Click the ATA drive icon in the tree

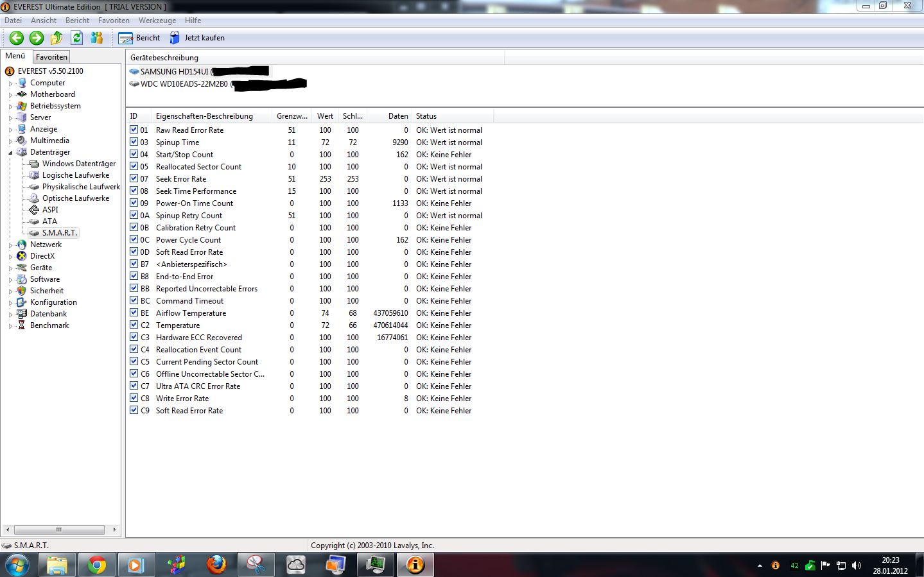(34, 221)
